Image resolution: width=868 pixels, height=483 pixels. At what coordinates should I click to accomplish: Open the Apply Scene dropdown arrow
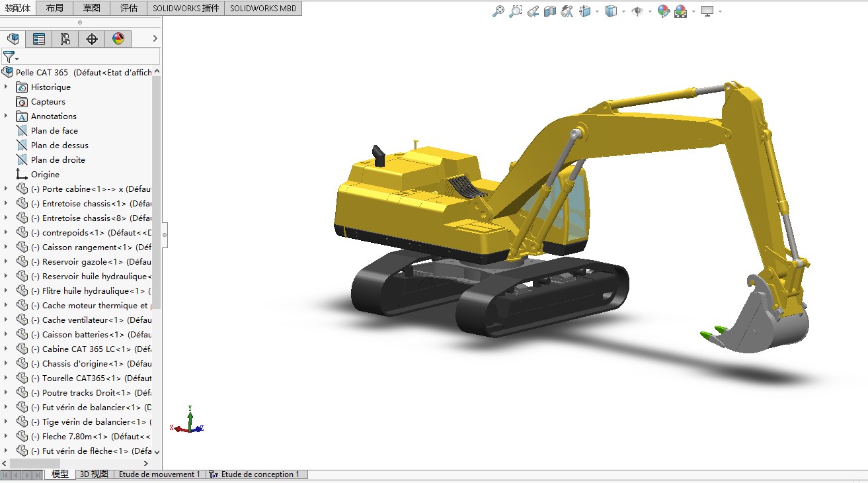[693, 11]
